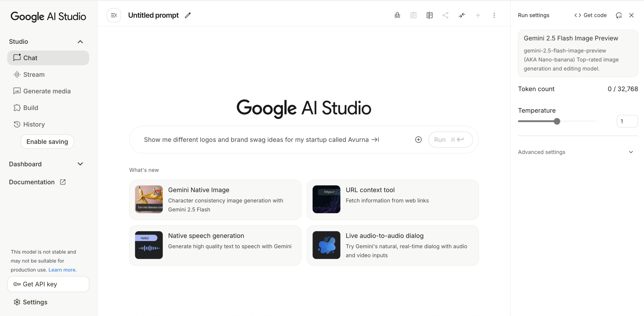Click the share prompt icon

tap(446, 15)
